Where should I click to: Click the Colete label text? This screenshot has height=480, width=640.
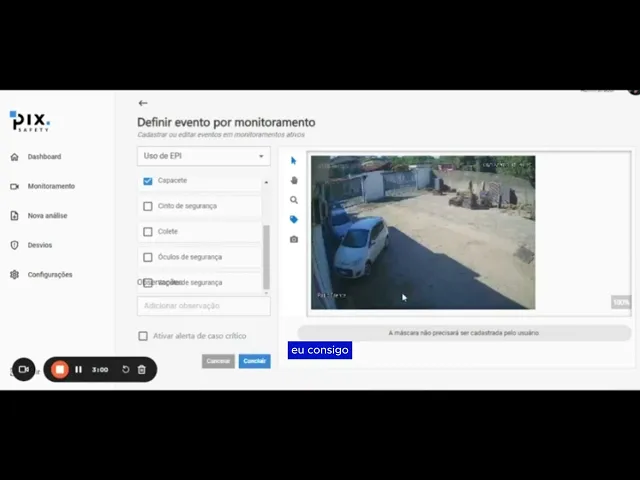click(x=168, y=231)
